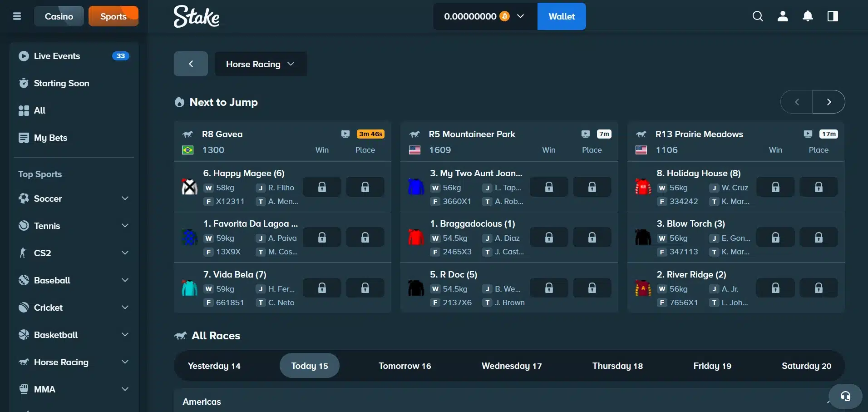The height and width of the screenshot is (412, 868).
Task: Click the My Bets slip icon
Action: click(24, 138)
